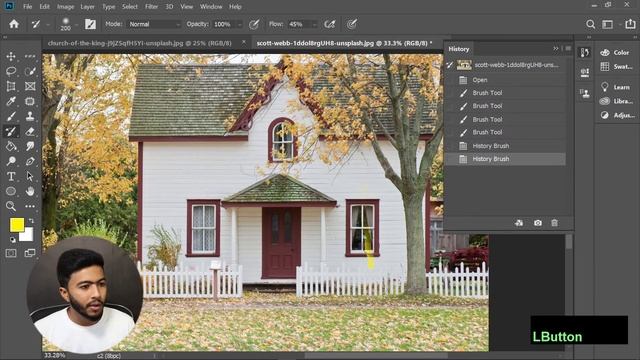The width and height of the screenshot is (640, 360).
Task: Select the Pen tool
Action: [x=30, y=161]
